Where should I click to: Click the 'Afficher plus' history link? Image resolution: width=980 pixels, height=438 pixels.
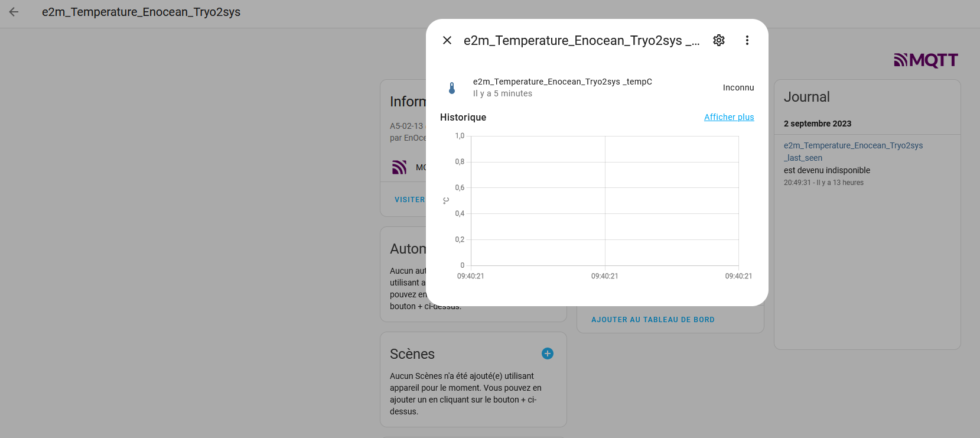[x=729, y=117]
